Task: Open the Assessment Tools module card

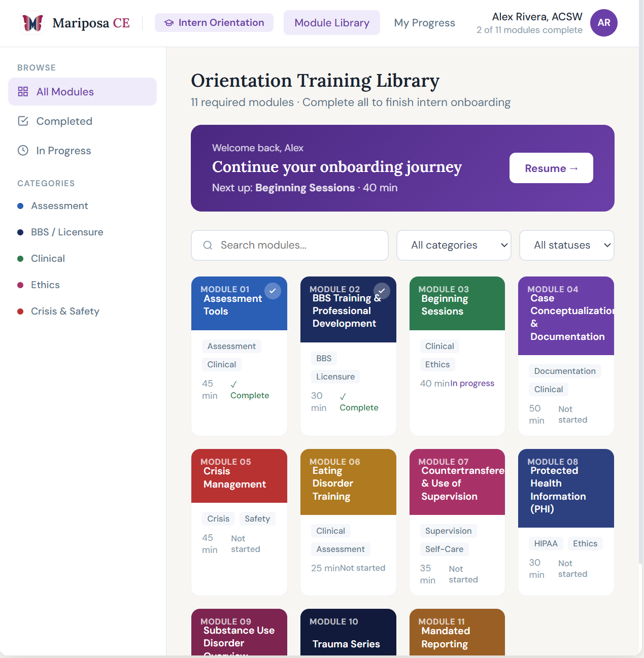Action: [x=239, y=356]
